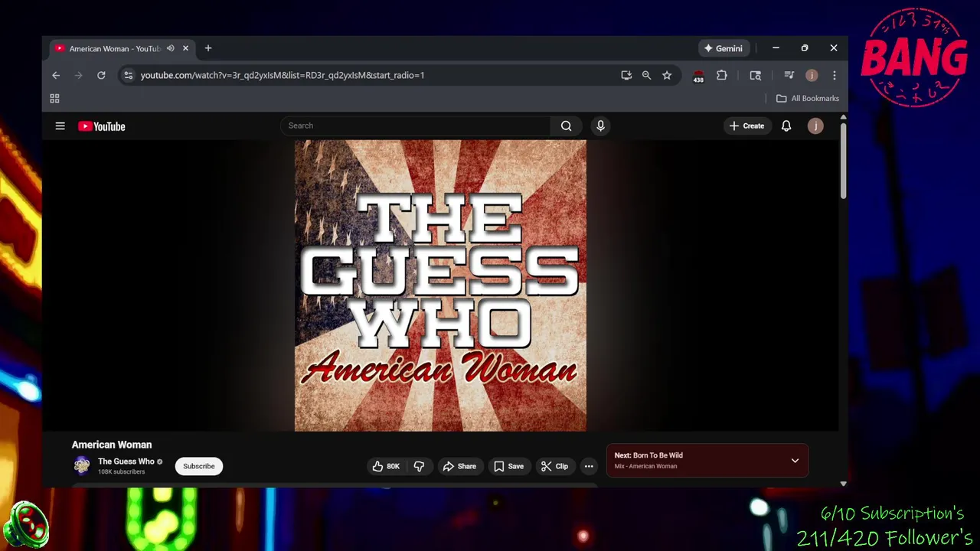Image resolution: width=980 pixels, height=551 pixels.
Task: Click the install app icon in address bar
Action: coord(626,75)
